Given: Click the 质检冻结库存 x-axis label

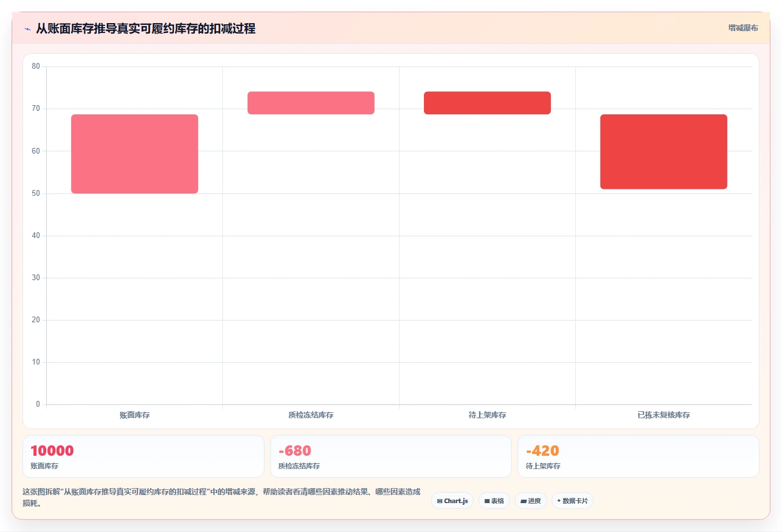Looking at the screenshot, I should pos(311,415).
